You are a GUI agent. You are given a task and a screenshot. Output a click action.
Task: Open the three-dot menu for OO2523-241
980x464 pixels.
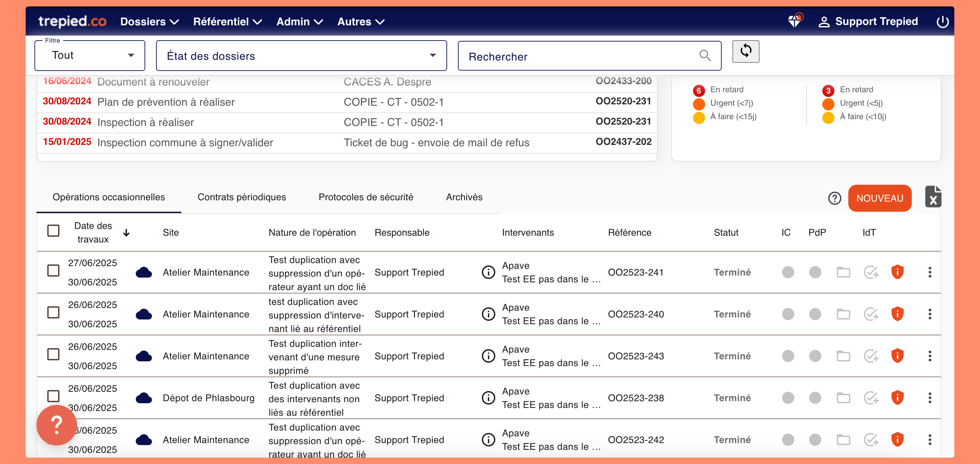pyautogui.click(x=930, y=272)
